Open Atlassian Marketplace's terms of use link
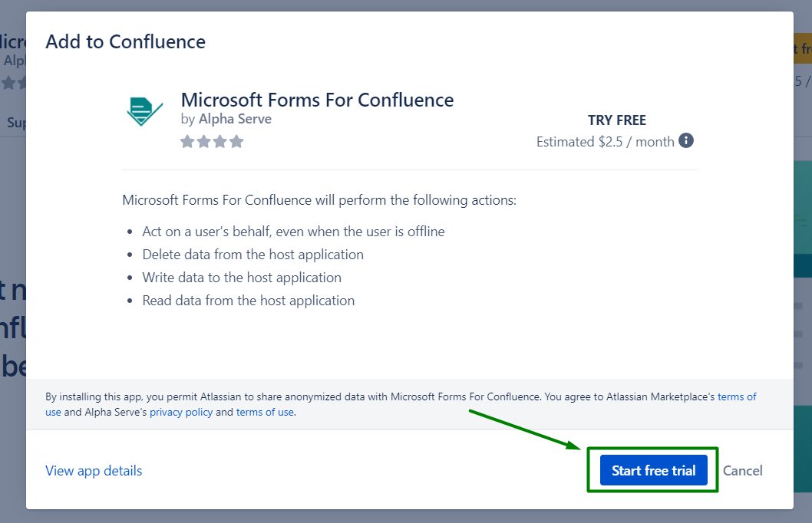This screenshot has height=523, width=812. pyautogui.click(x=737, y=396)
